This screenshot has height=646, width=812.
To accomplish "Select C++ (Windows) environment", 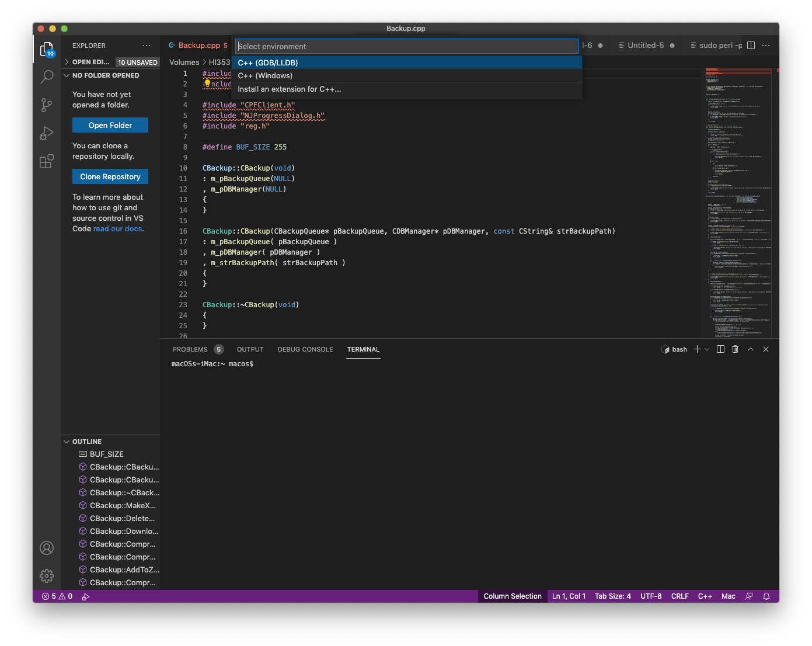I will pos(407,76).
